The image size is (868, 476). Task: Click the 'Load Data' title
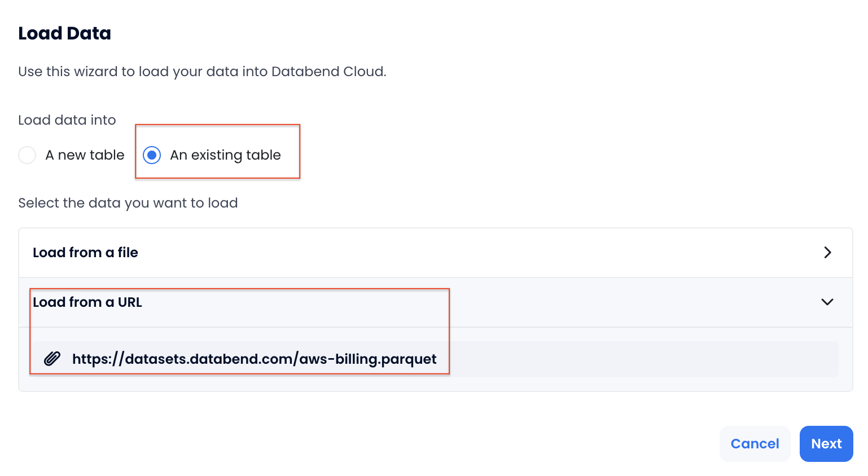(64, 33)
